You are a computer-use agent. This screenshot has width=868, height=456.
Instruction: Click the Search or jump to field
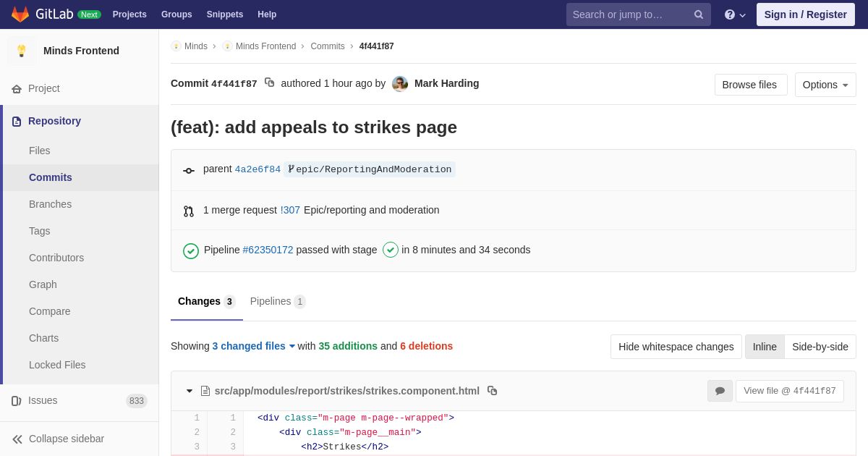coord(628,14)
